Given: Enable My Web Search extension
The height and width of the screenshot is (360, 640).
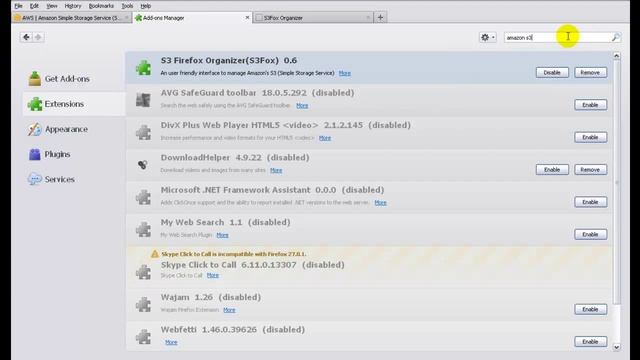Looking at the screenshot, I should pyautogui.click(x=590, y=234).
